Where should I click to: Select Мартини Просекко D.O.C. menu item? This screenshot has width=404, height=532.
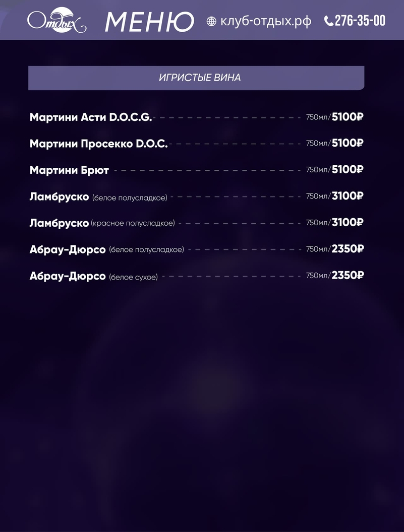click(98, 144)
